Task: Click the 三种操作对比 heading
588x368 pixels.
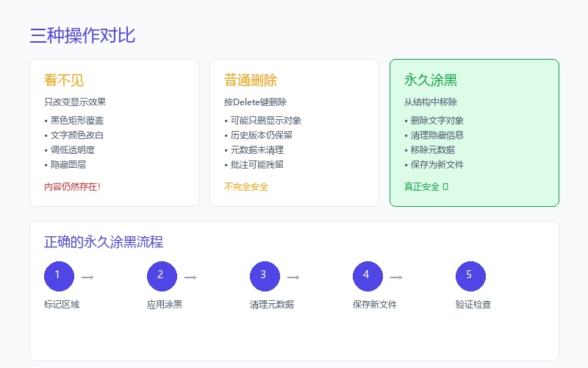Action: pyautogui.click(x=82, y=35)
